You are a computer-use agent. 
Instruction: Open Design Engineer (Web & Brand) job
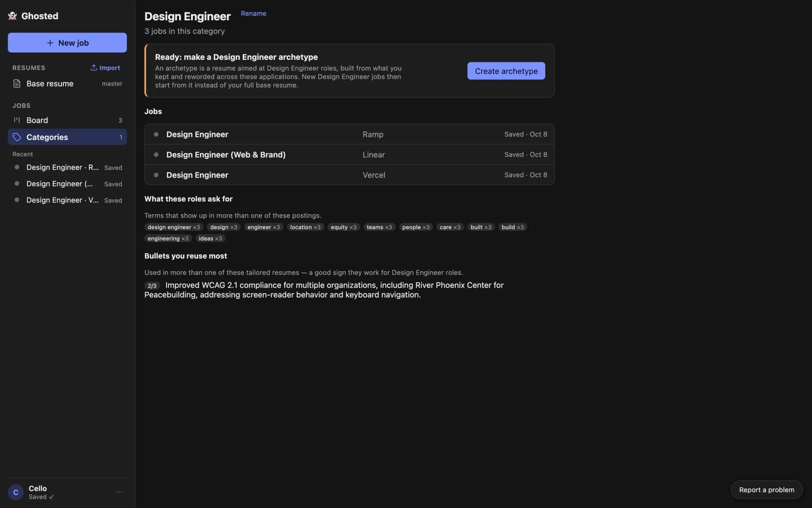point(349,154)
